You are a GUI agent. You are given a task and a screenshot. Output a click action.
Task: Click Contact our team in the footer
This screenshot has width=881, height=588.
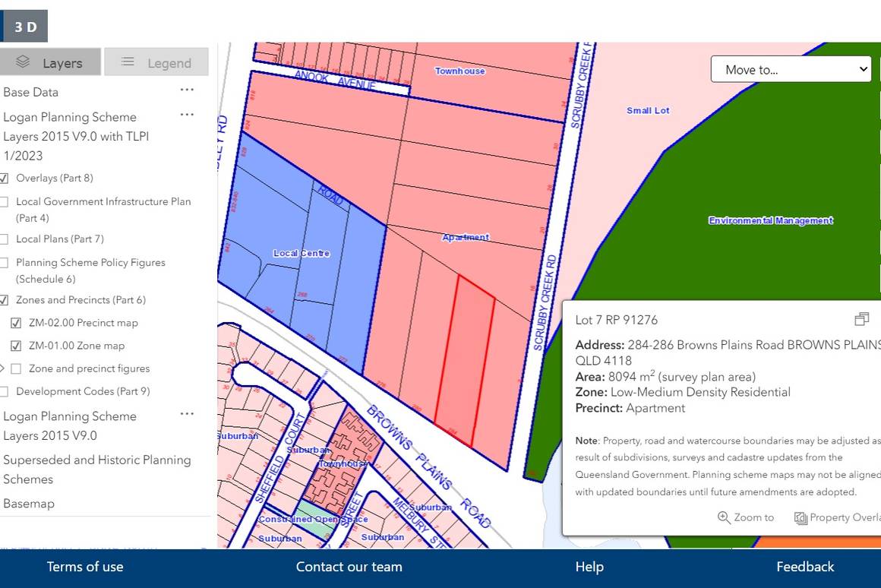[x=349, y=567]
